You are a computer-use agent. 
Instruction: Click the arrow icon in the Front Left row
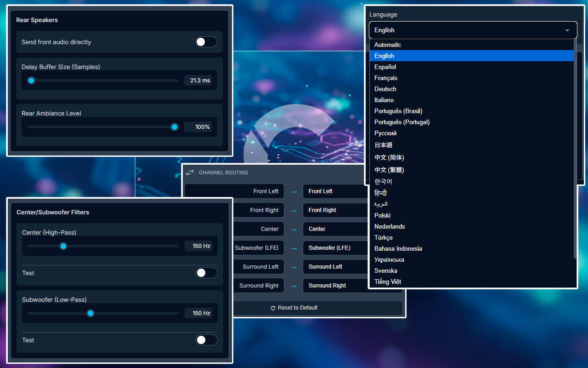[x=294, y=191]
